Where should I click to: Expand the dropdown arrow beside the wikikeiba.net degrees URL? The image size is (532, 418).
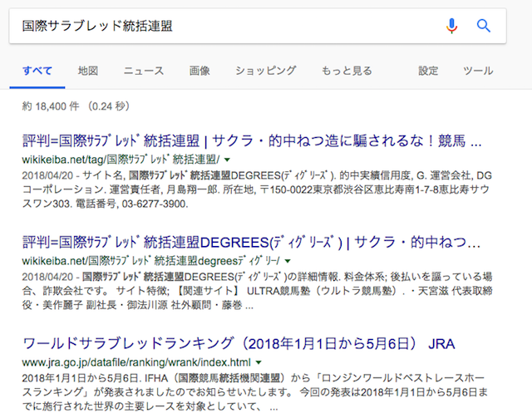point(288,261)
